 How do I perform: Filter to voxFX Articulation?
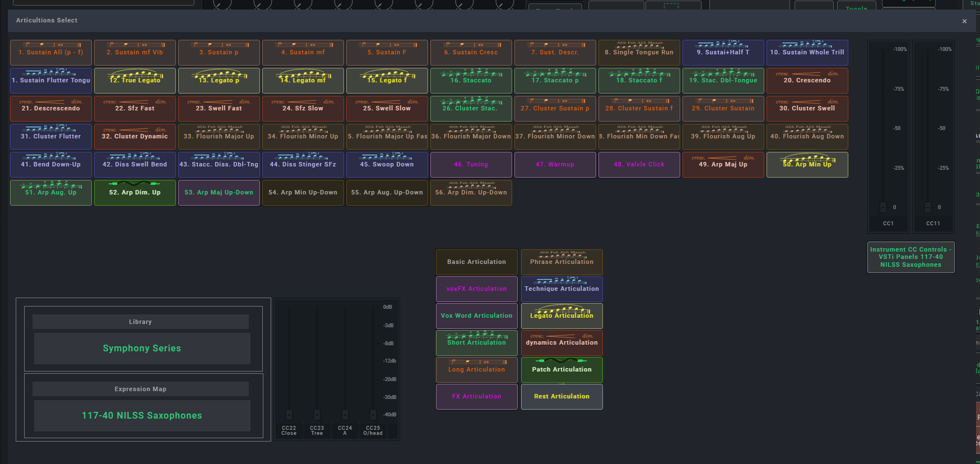(477, 289)
